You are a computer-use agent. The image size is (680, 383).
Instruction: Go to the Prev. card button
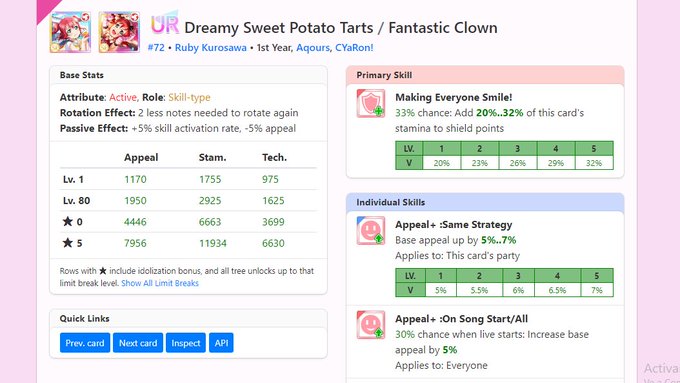click(85, 343)
